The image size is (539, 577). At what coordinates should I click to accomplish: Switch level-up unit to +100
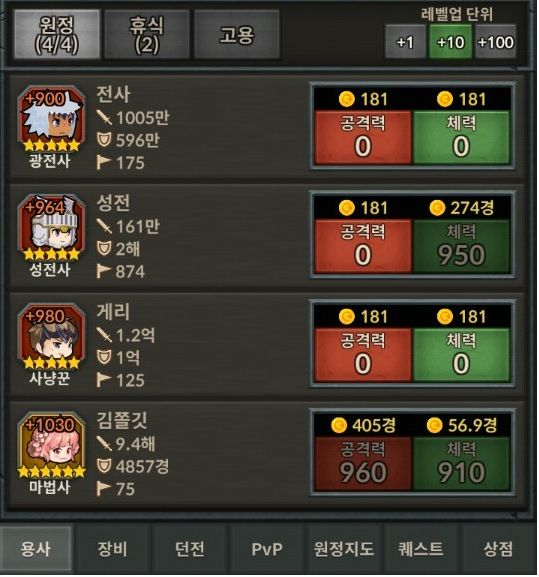tap(496, 42)
